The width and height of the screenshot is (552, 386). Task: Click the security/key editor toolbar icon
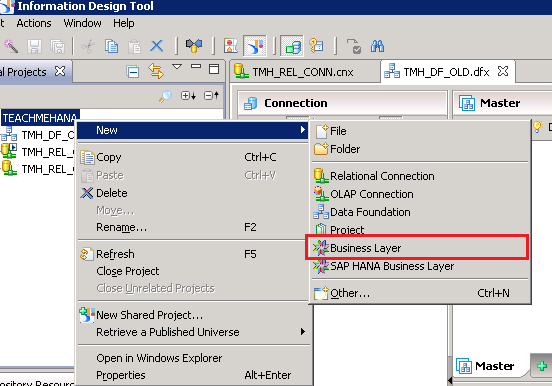pos(316,46)
